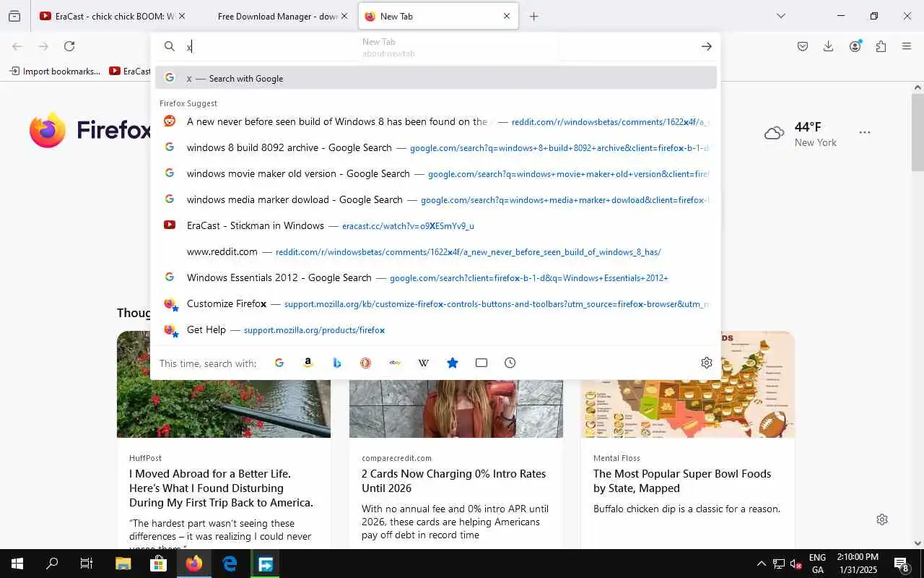The image size is (924, 578).
Task: Open the www.reddit.com suggestion
Action: pos(436,251)
